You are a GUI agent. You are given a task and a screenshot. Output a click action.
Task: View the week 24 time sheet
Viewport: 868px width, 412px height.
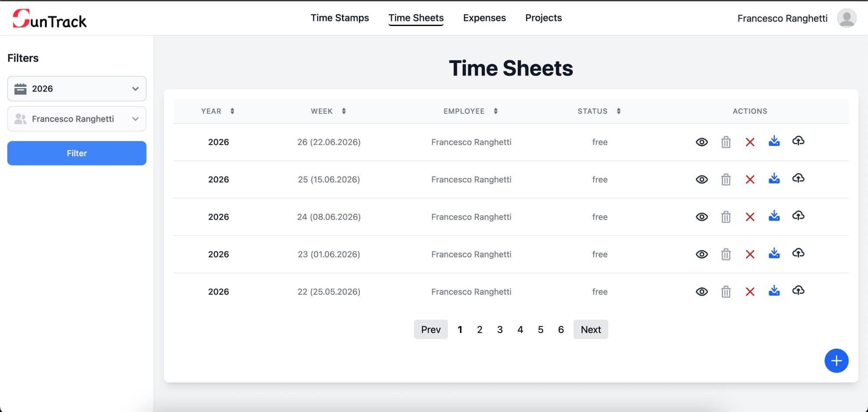coord(702,217)
